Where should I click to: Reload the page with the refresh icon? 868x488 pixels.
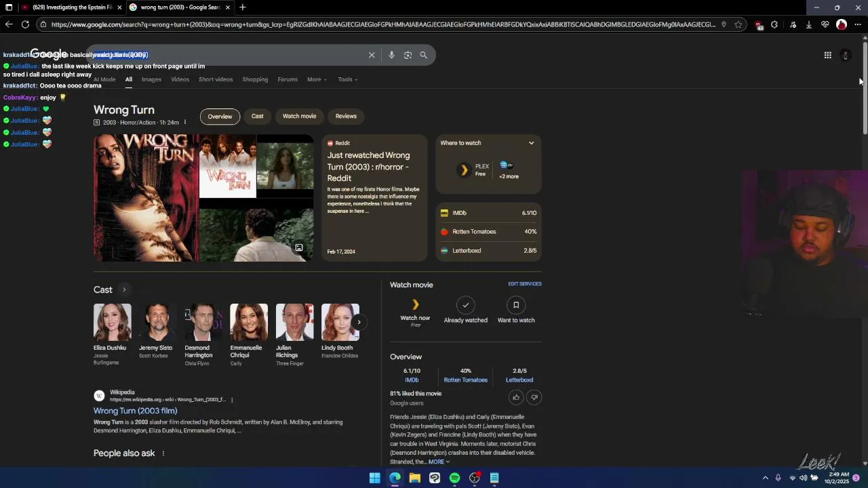click(25, 24)
